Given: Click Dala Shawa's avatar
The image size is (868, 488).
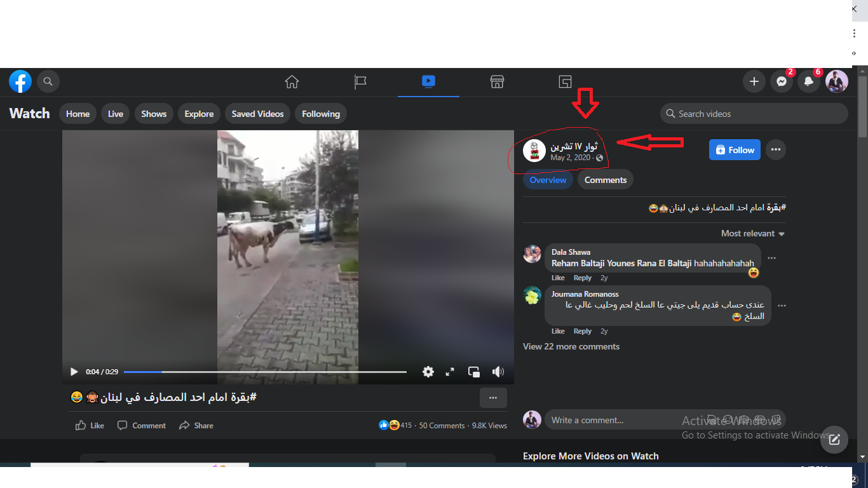Looking at the screenshot, I should tap(532, 254).
